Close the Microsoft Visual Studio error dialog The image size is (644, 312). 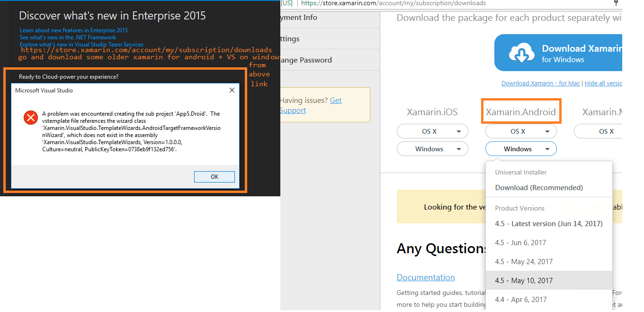[x=232, y=90]
